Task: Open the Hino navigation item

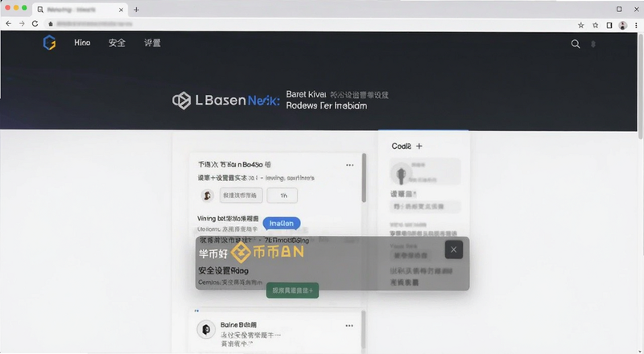Action: pyautogui.click(x=82, y=43)
